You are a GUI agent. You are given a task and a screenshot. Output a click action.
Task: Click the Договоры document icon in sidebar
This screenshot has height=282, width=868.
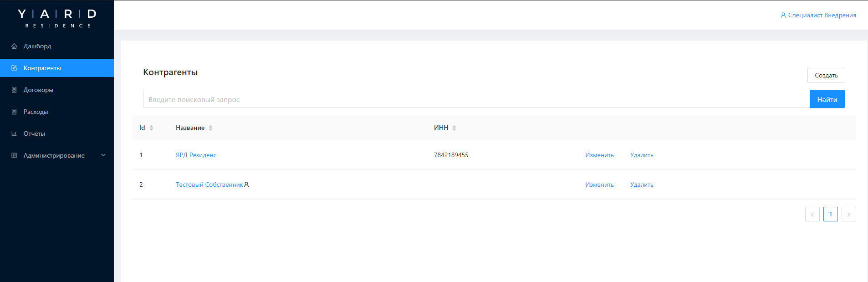click(14, 90)
